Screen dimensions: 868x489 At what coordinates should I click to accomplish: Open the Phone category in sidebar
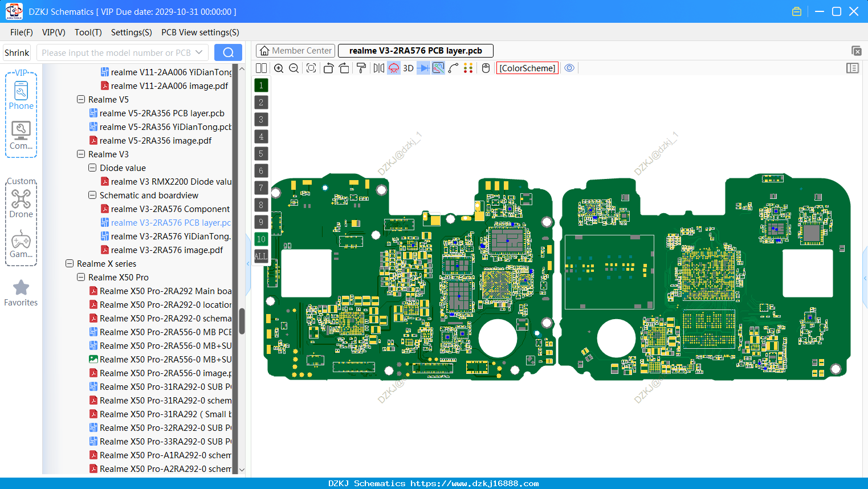(x=21, y=95)
